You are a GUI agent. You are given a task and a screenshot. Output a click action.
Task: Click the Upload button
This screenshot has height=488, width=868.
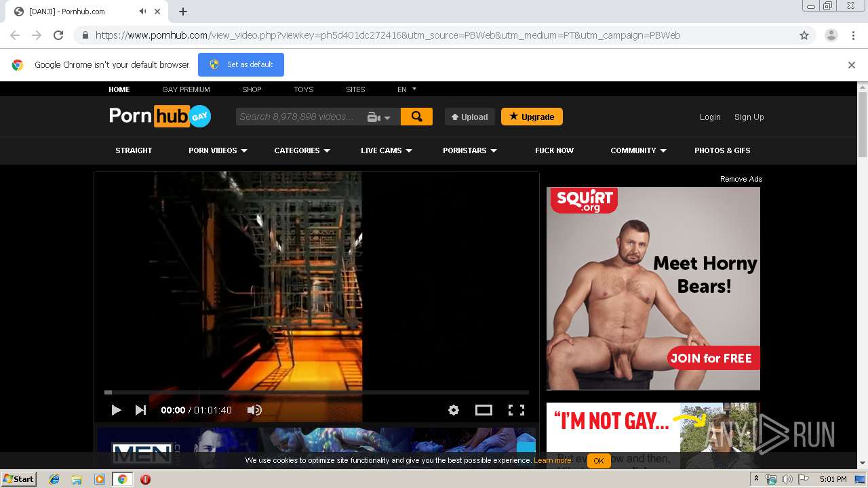(x=470, y=117)
